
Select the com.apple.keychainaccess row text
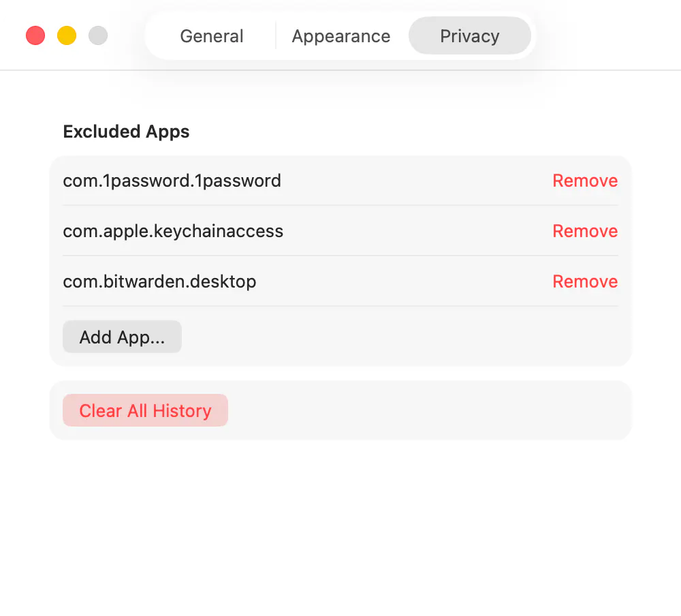(x=173, y=231)
